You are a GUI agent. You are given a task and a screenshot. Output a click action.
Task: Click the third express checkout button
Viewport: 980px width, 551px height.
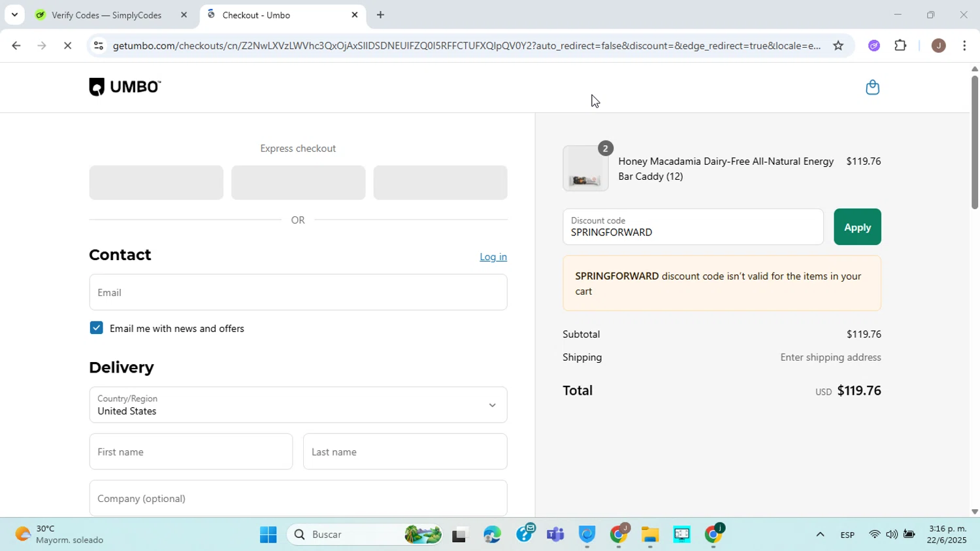coord(440,182)
